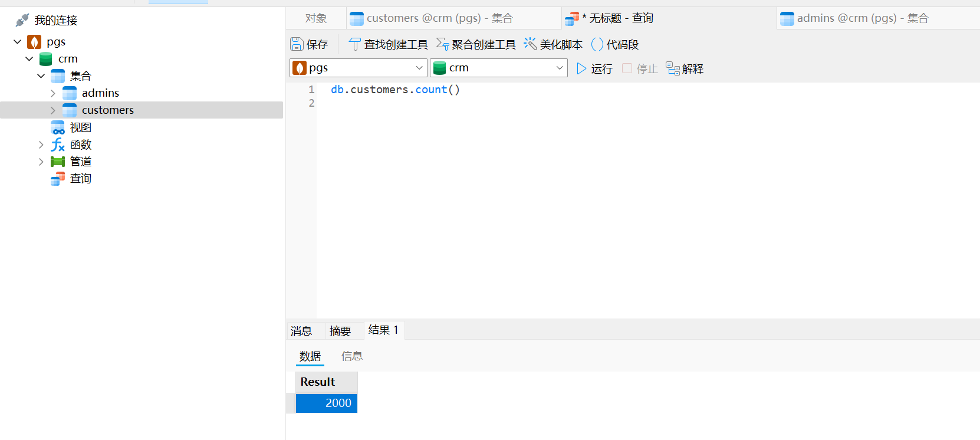Select the 管道 tree item label
Screen dimensions: 980x440
pyautogui.click(x=81, y=162)
